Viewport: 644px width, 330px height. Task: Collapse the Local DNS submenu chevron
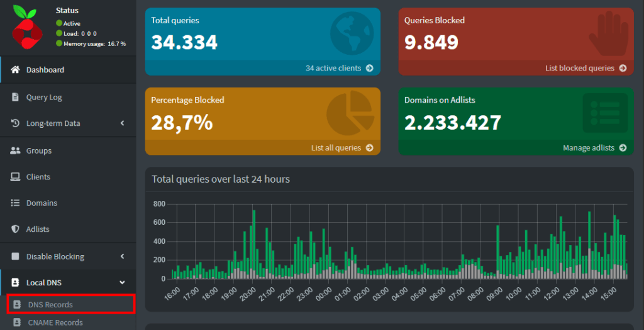[123, 283]
